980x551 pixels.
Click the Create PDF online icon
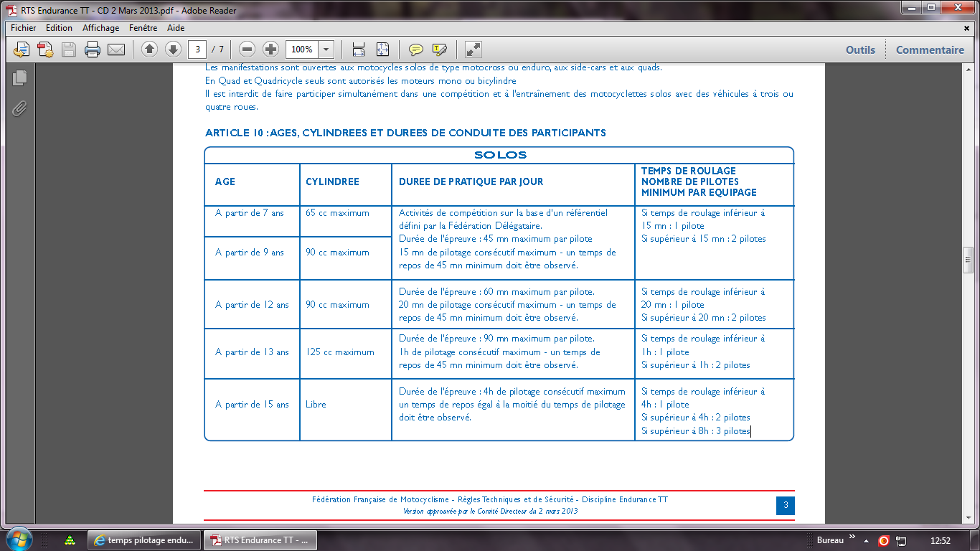click(x=45, y=50)
